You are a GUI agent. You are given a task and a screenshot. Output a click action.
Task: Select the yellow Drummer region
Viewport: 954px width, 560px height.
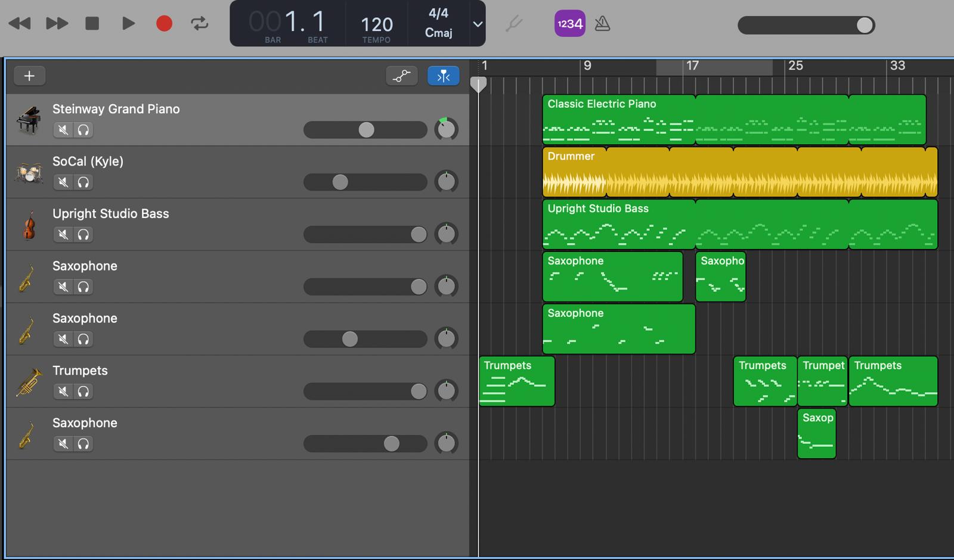point(739,173)
